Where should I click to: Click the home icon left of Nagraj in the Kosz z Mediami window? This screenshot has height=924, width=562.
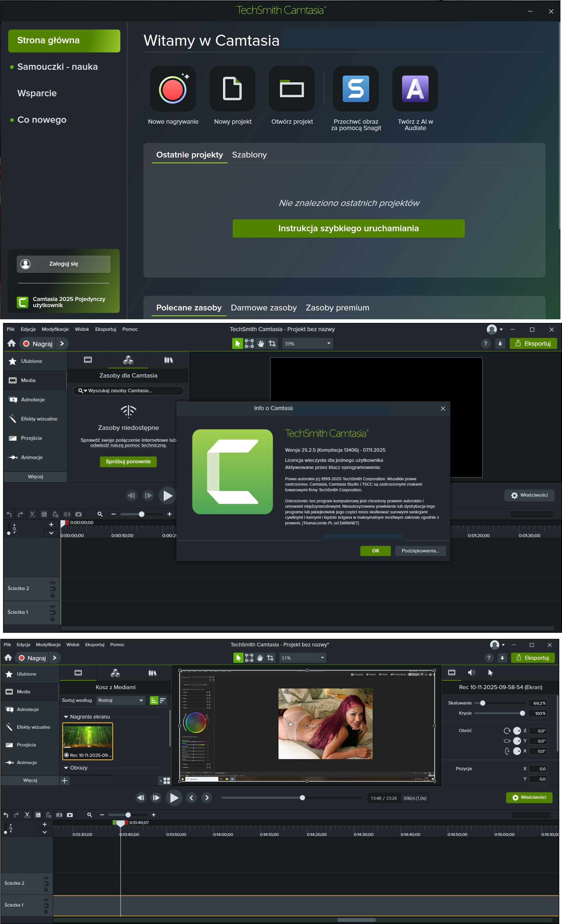[x=8, y=658]
